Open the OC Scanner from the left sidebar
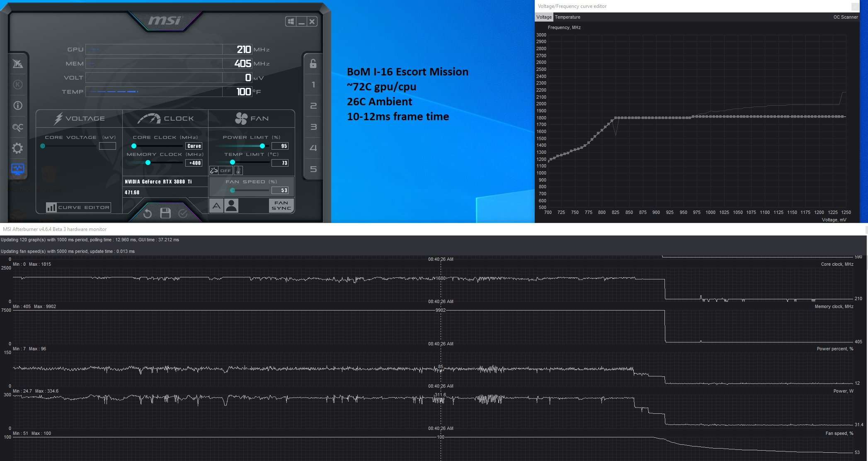The image size is (868, 461). pos(17,127)
